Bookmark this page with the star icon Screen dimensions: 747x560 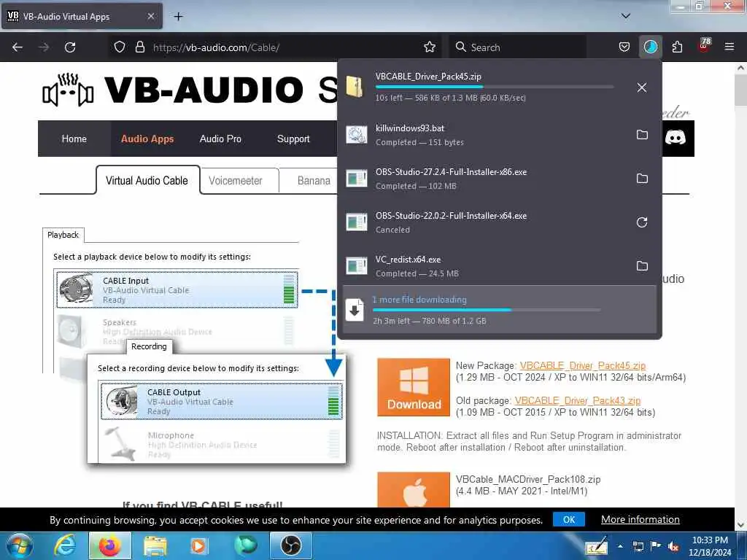click(x=430, y=47)
